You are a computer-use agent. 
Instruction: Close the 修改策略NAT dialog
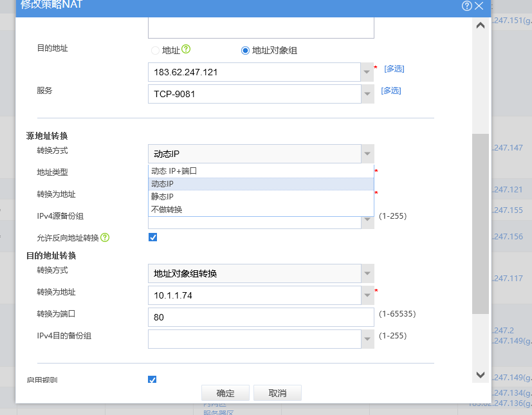click(x=479, y=6)
